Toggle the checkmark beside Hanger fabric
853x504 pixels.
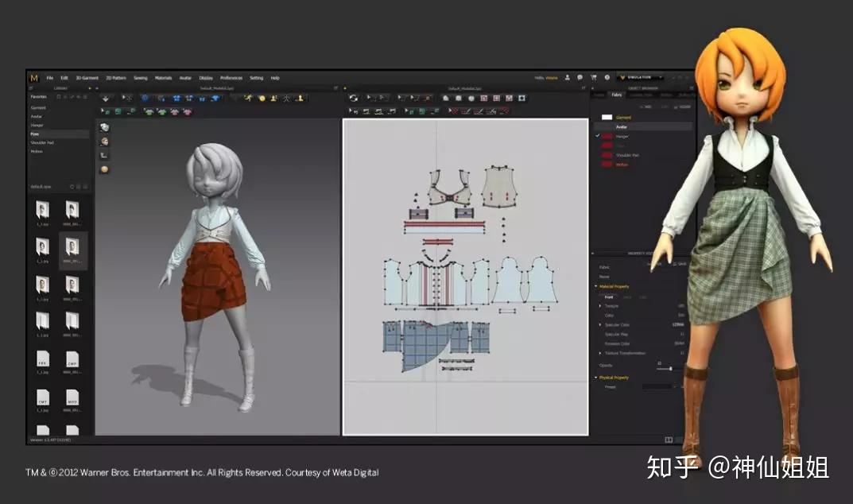[597, 136]
